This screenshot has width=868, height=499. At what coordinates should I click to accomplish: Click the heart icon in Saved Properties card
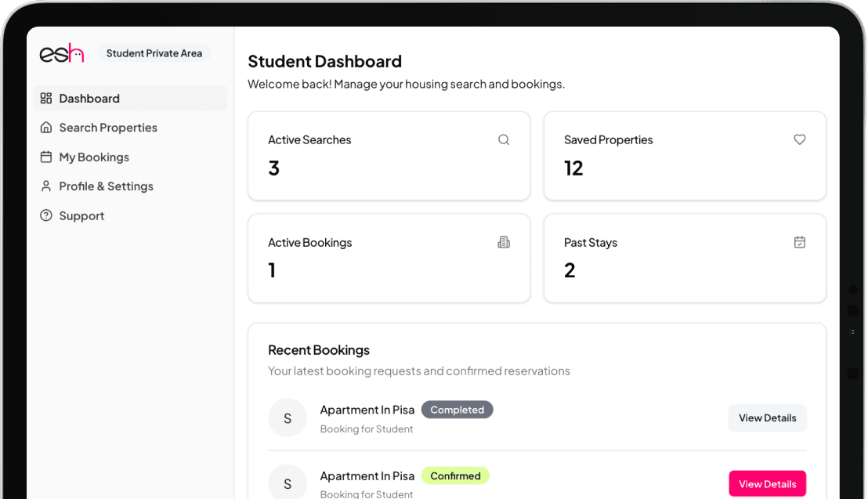pos(799,139)
